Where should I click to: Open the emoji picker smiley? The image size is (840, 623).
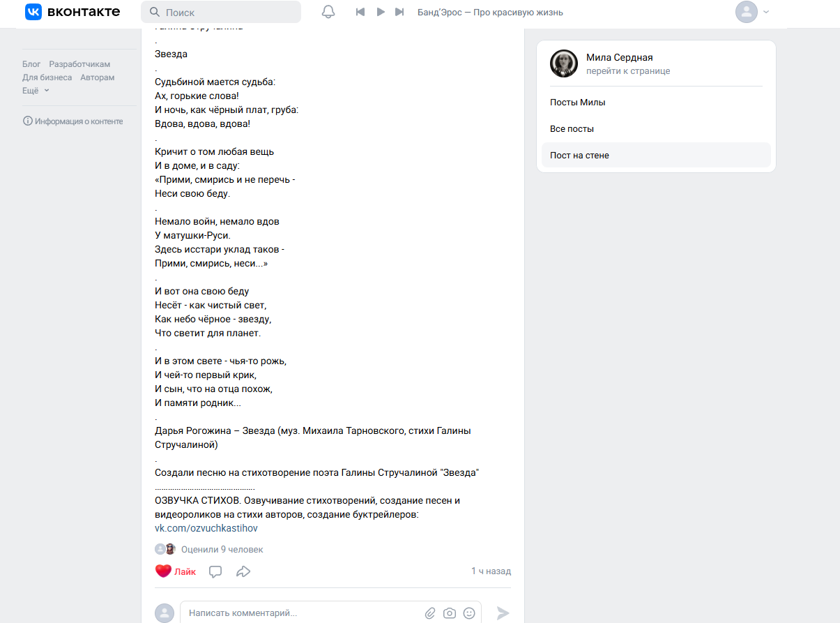469,613
